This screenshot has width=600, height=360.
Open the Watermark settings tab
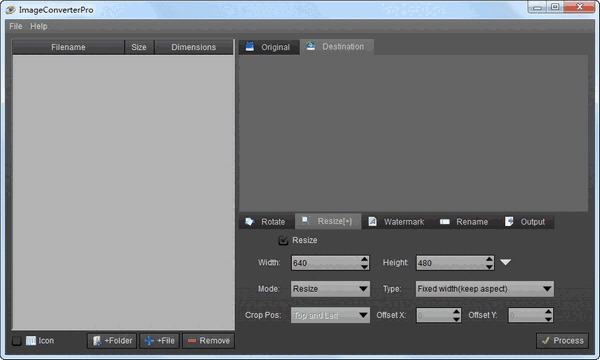[397, 222]
